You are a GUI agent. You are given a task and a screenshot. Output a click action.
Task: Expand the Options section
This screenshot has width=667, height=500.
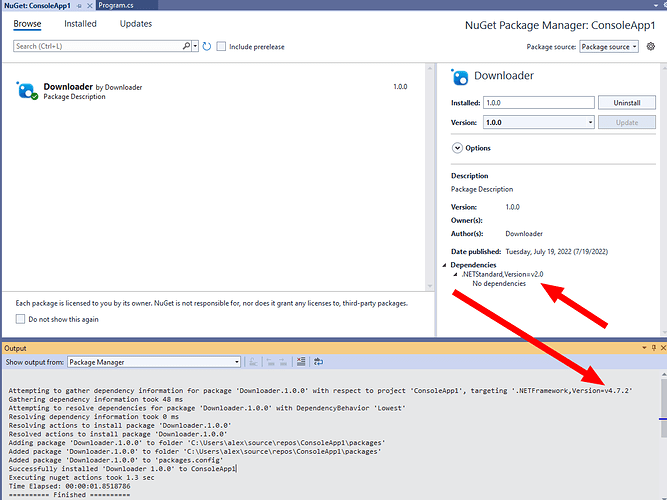[x=457, y=148]
